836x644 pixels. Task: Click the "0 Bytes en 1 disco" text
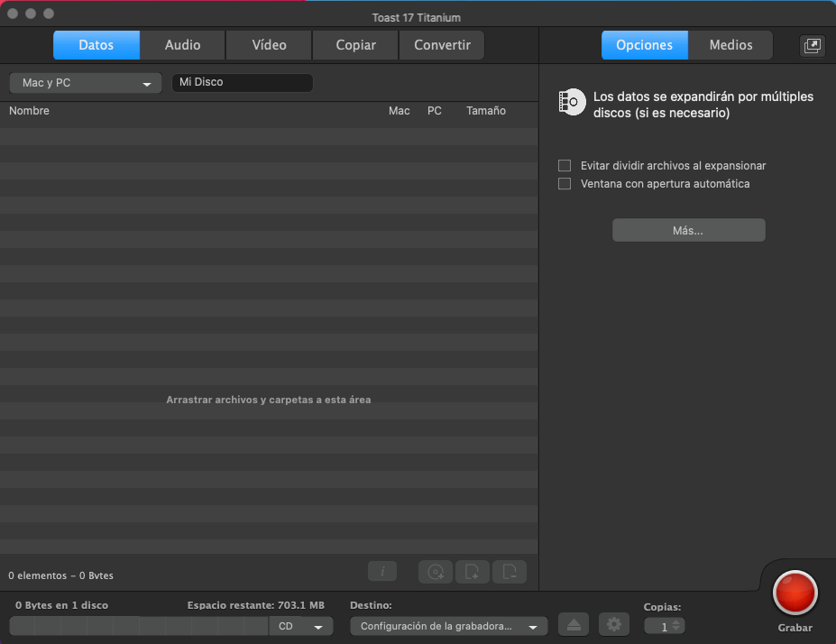point(62,605)
